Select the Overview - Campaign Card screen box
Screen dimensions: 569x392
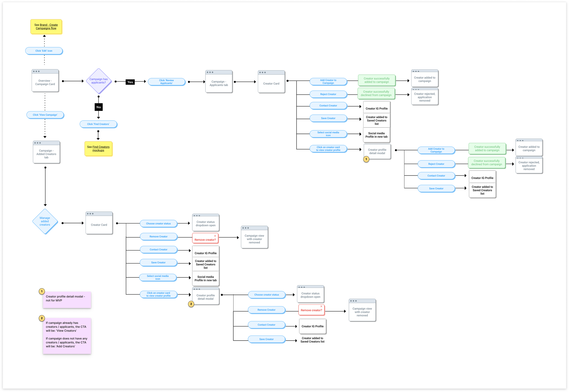[45, 83]
